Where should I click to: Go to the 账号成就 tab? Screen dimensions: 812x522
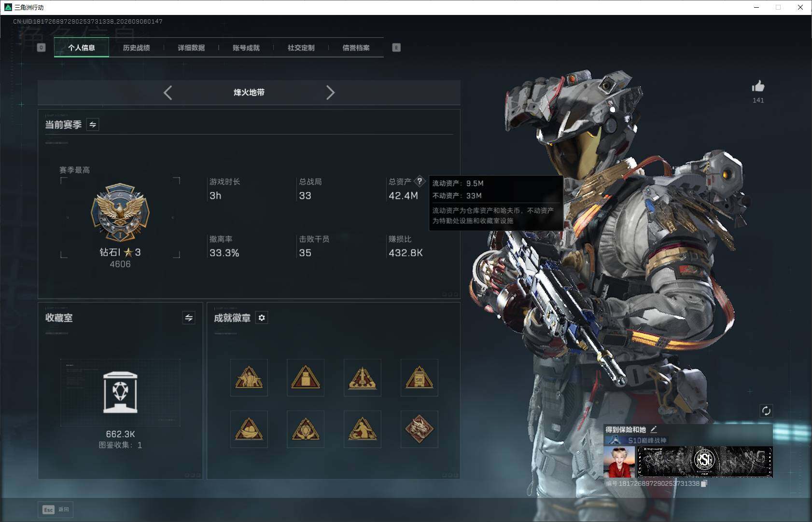[x=246, y=47]
